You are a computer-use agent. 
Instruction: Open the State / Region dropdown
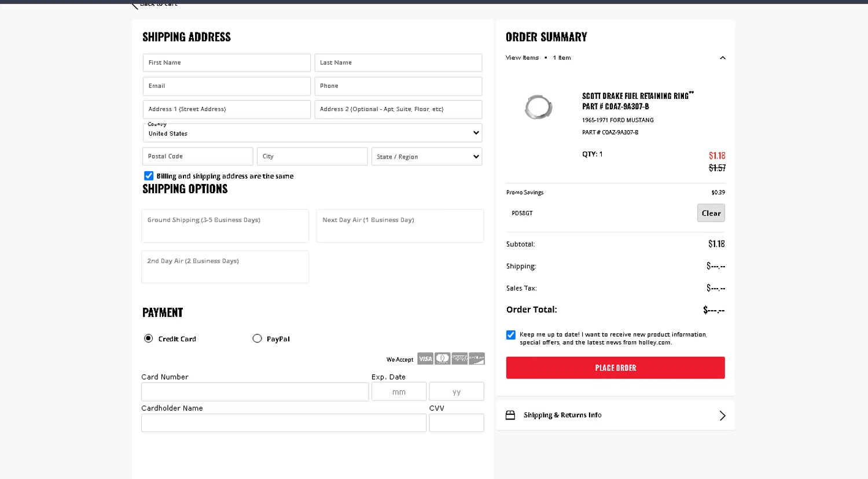click(426, 157)
